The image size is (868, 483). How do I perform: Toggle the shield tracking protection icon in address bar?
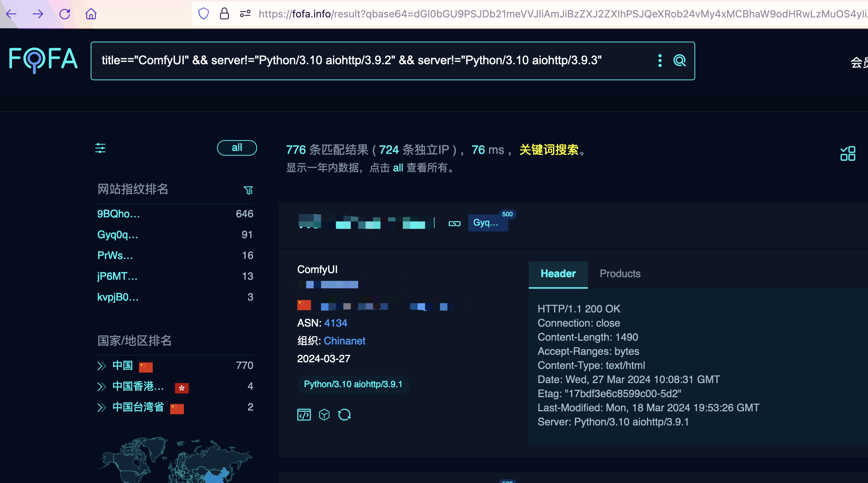tap(204, 13)
